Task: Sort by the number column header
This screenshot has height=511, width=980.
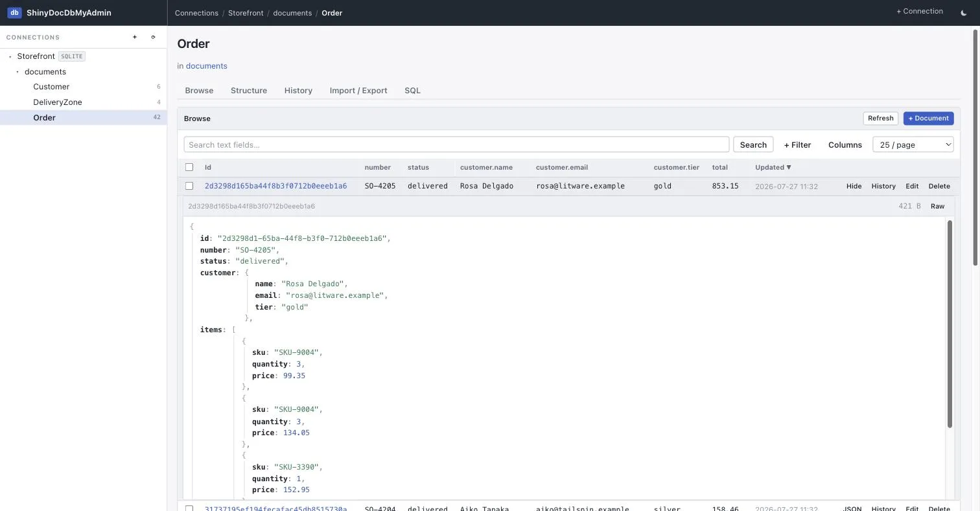Action: (377, 167)
